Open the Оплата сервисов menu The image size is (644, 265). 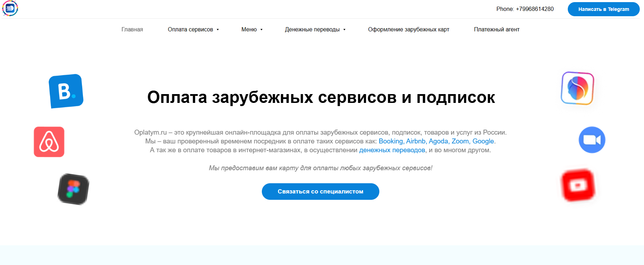coord(190,30)
